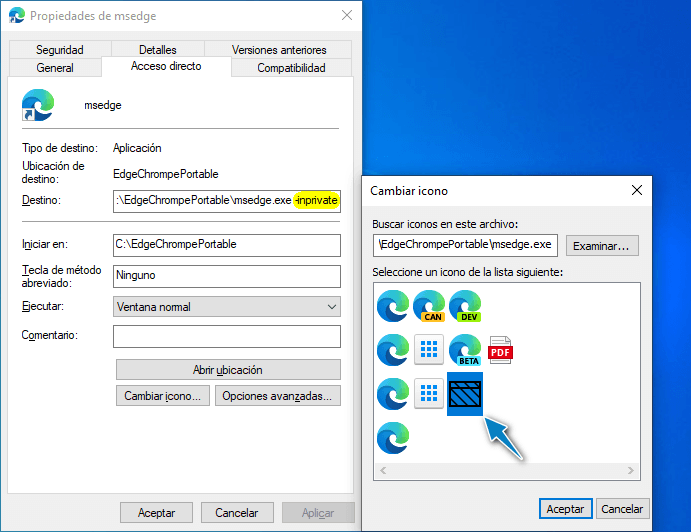691x532 pixels.
Task: Click the "Tipo de destino:" label
Action: point(60,148)
